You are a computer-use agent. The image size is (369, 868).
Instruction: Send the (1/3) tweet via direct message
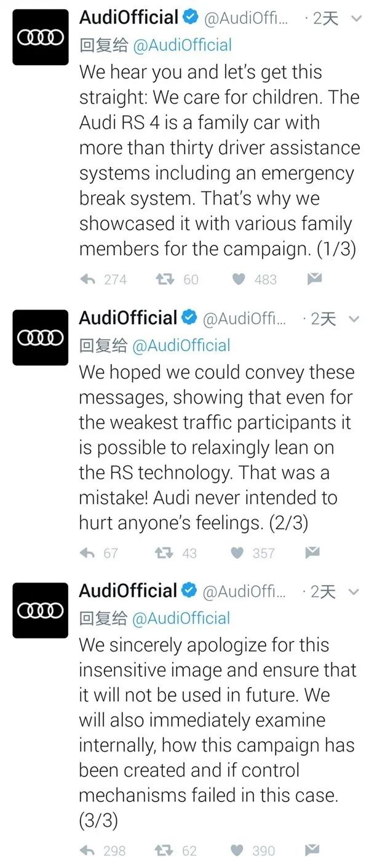314,279
